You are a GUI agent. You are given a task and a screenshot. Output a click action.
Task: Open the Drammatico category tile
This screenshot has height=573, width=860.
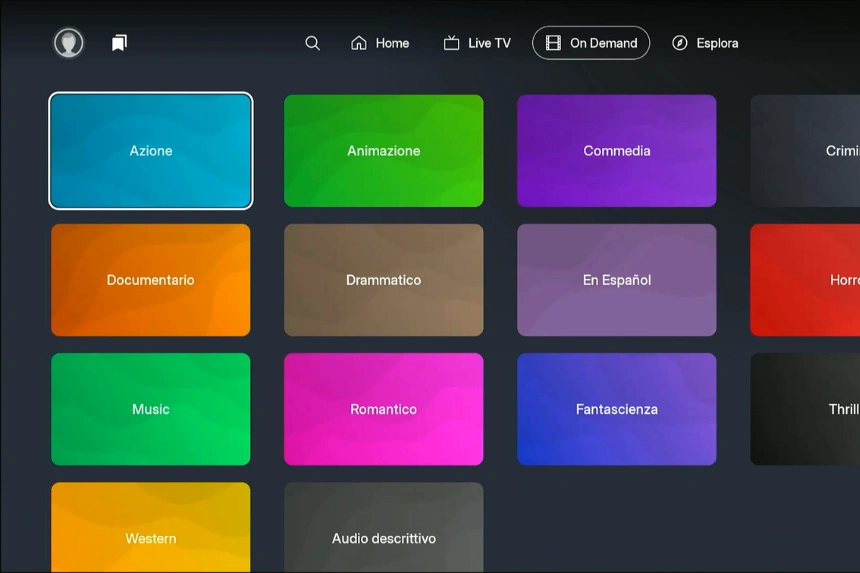[384, 280]
